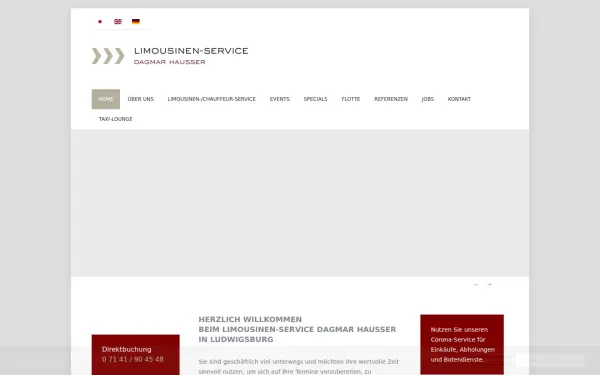The height and width of the screenshot is (375, 600).
Task: Open the Referenzen menu item
Action: pyautogui.click(x=391, y=99)
